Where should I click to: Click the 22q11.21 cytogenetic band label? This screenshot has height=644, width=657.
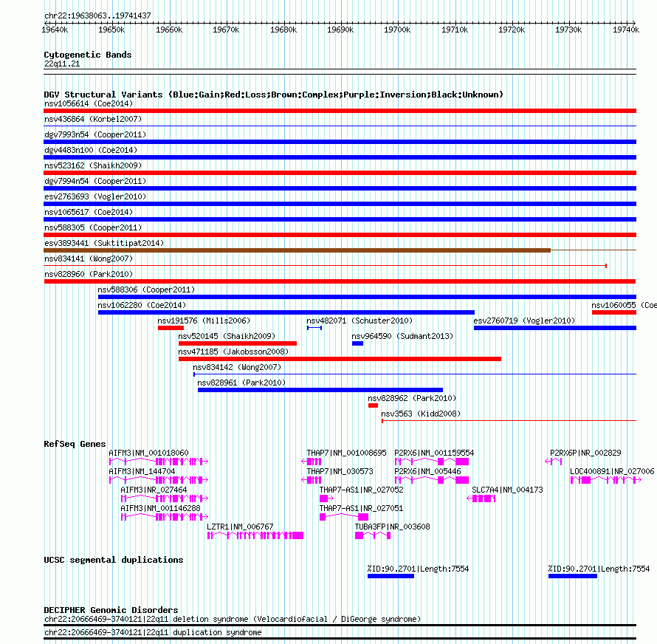pyautogui.click(x=62, y=64)
